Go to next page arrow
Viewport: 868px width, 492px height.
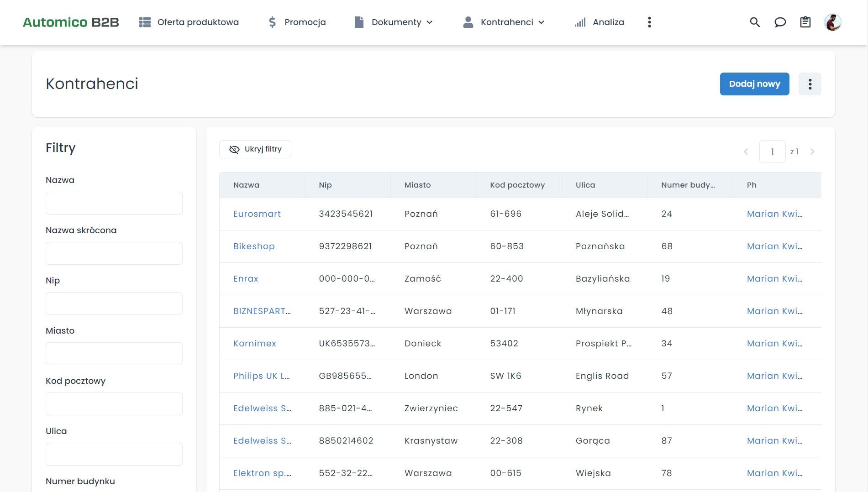click(812, 152)
